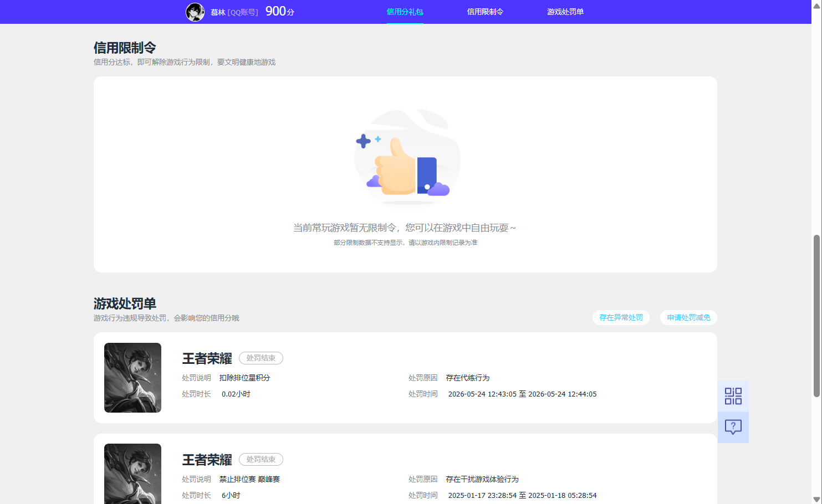Click the vertical scrollbar thumb
The image size is (822, 504).
[816, 316]
